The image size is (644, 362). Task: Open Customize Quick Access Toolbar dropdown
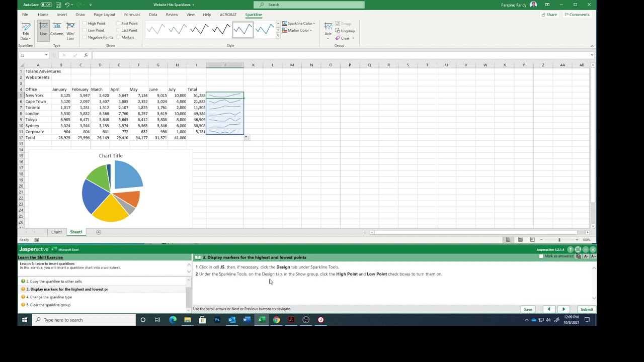(x=91, y=5)
